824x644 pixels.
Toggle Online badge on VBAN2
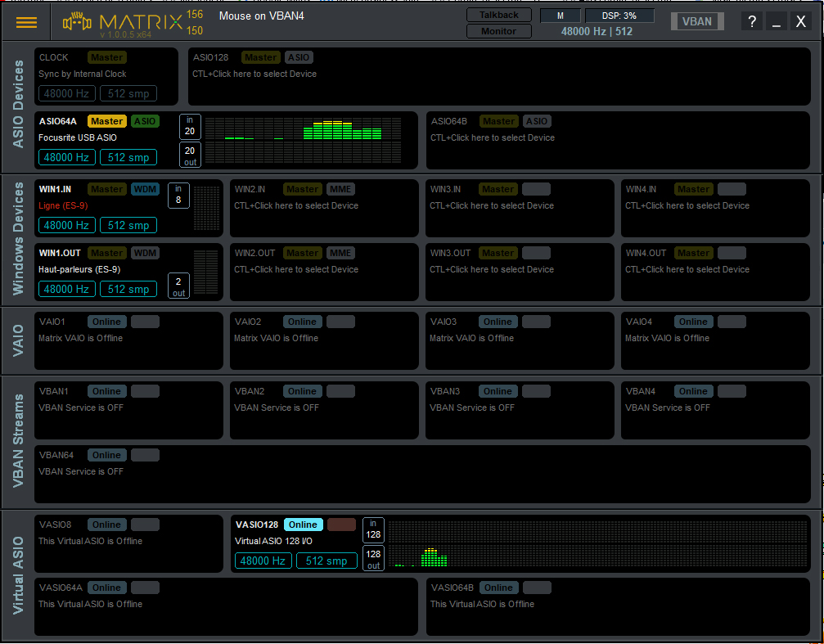click(x=302, y=391)
